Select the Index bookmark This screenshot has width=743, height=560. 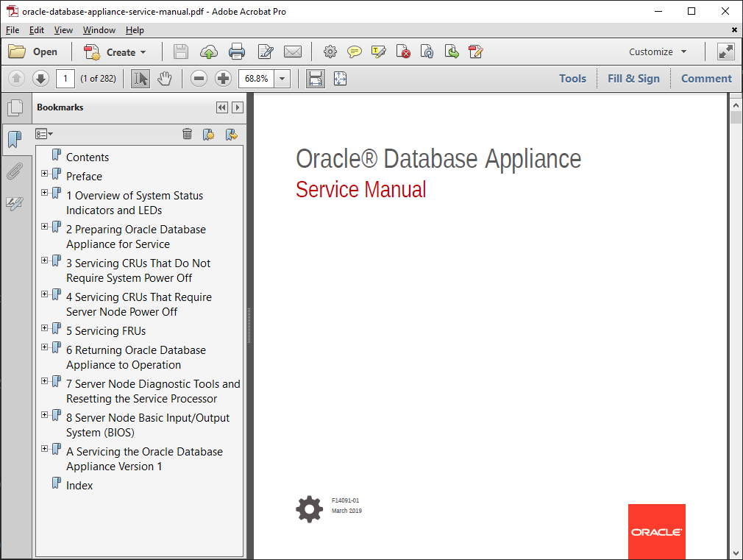[x=79, y=485]
